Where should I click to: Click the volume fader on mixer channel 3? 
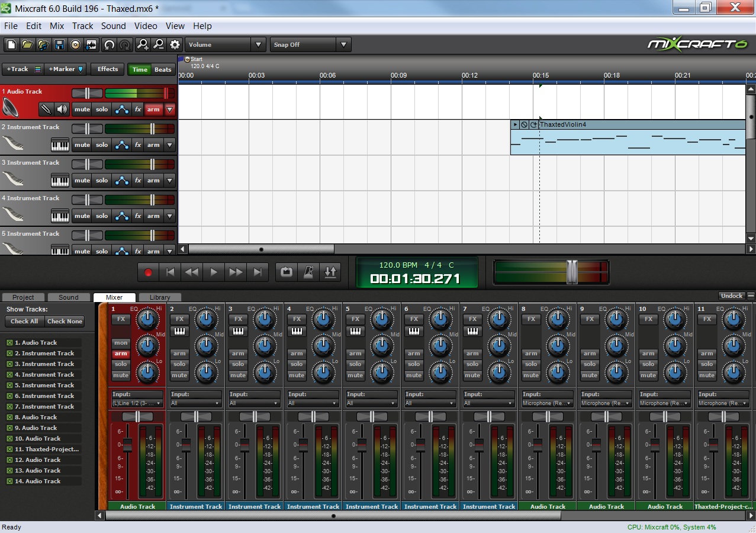point(245,444)
